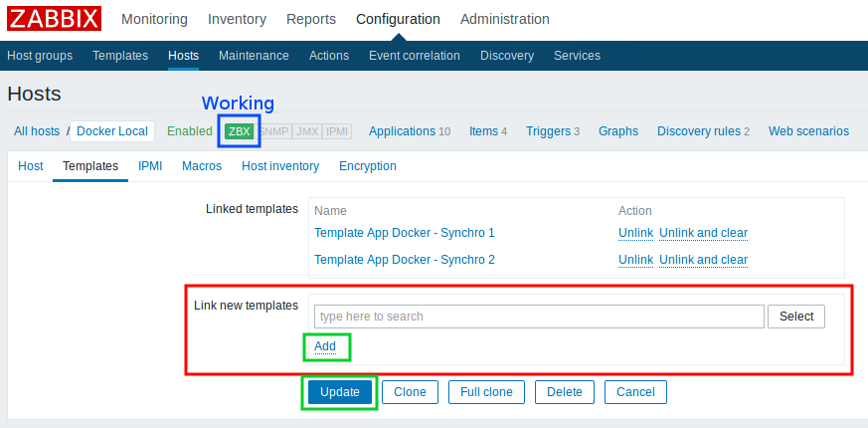Click the IPMI availability badge
The height and width of the screenshot is (428, 868).
click(x=337, y=131)
